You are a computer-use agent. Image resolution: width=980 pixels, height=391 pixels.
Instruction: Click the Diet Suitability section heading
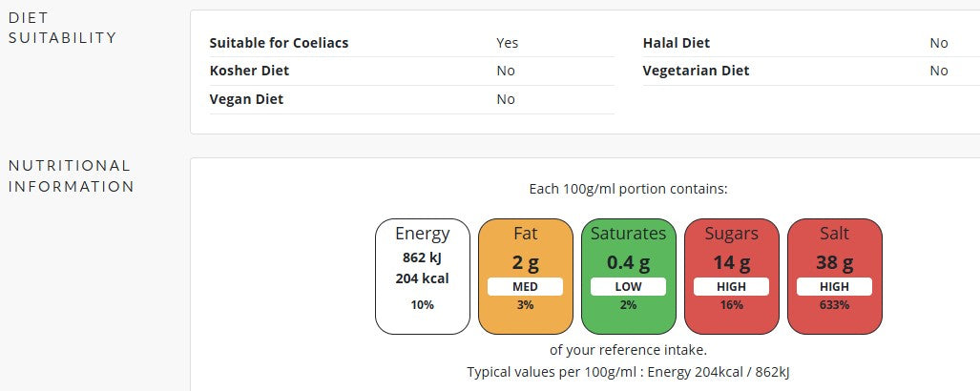62,28
